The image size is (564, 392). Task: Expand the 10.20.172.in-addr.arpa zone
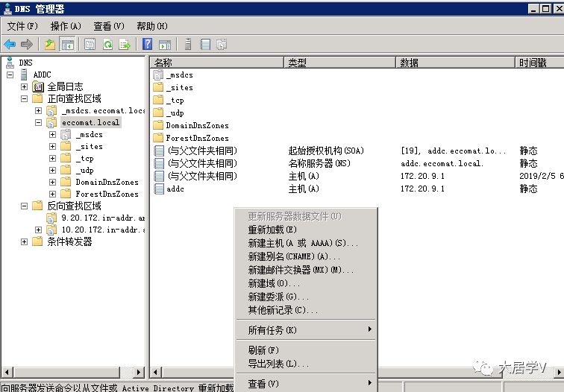(x=39, y=230)
